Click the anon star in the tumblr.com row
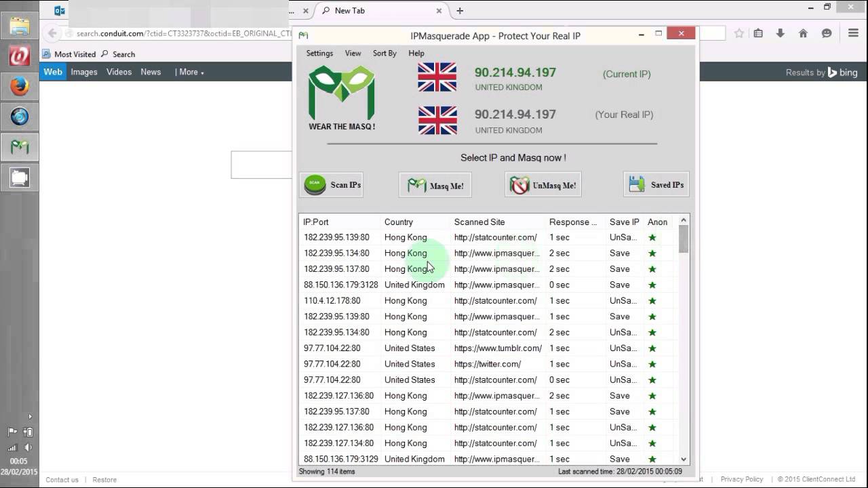 click(x=652, y=348)
